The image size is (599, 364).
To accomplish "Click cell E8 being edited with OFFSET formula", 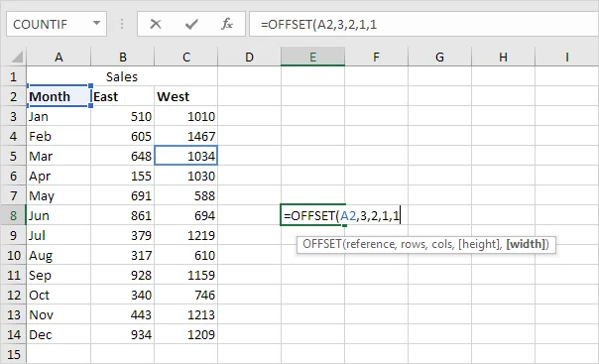I will coord(312,215).
